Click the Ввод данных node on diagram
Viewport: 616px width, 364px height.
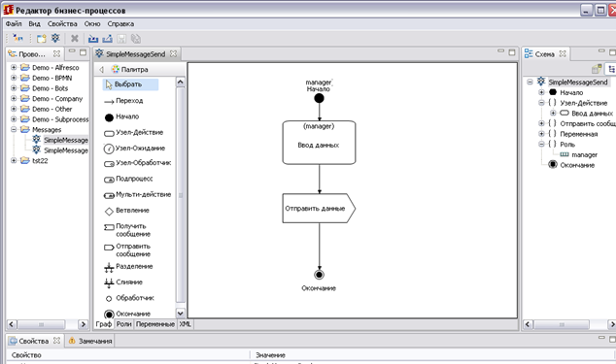pyautogui.click(x=319, y=143)
